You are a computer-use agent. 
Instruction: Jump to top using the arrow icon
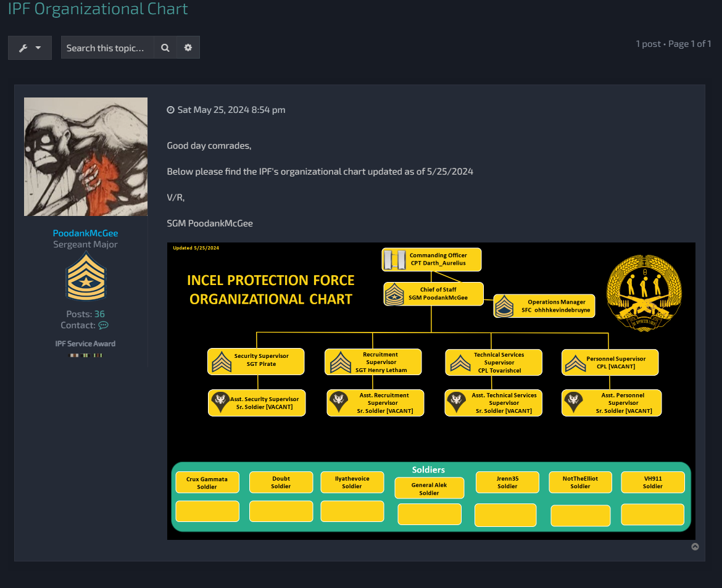[695, 547]
